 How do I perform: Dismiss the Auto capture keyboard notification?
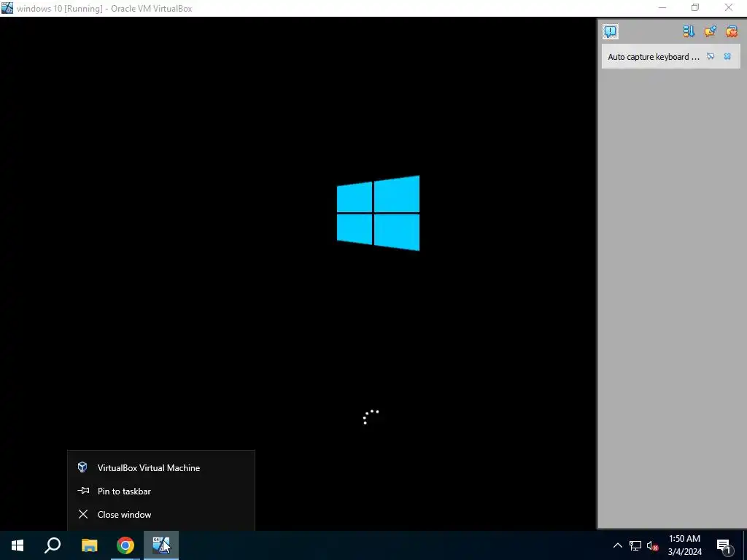[727, 56]
